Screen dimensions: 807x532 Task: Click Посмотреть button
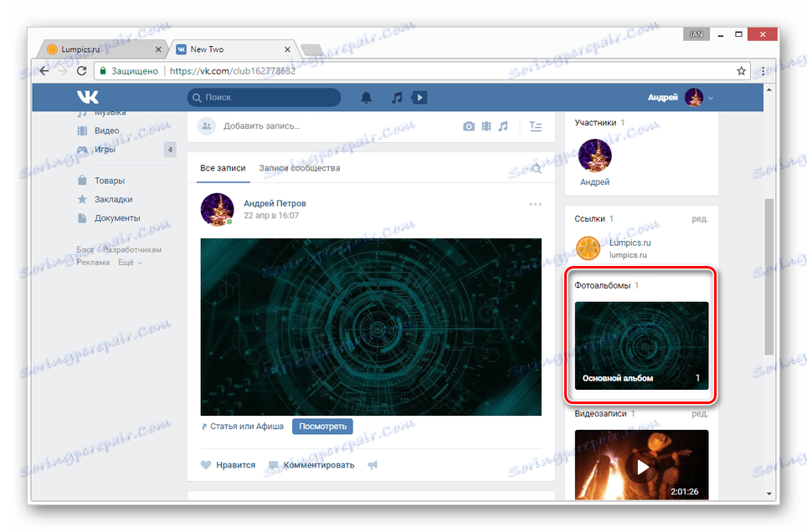coord(322,427)
